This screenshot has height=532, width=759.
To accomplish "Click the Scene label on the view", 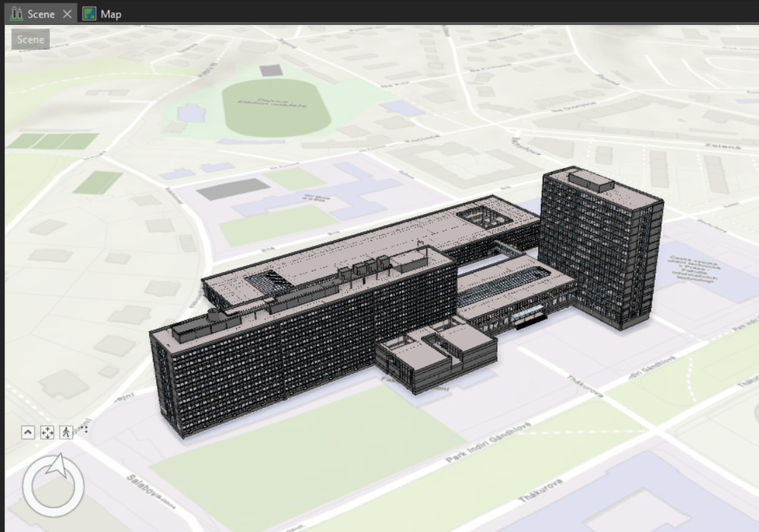I will click(30, 40).
